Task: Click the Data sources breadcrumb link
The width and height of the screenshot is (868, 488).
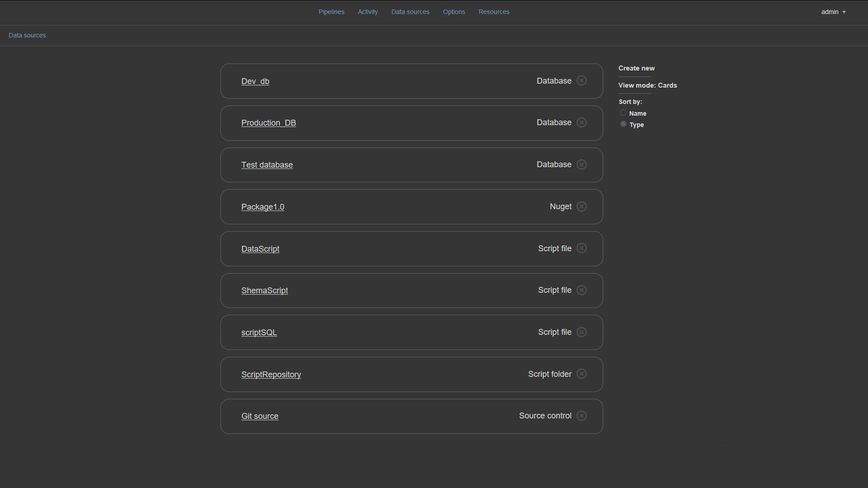Action: 27,35
